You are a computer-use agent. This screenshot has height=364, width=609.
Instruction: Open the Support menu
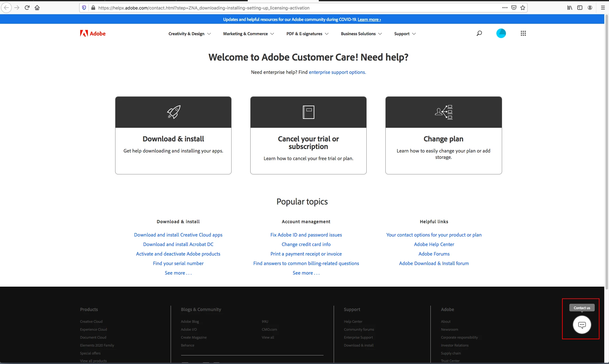point(405,34)
